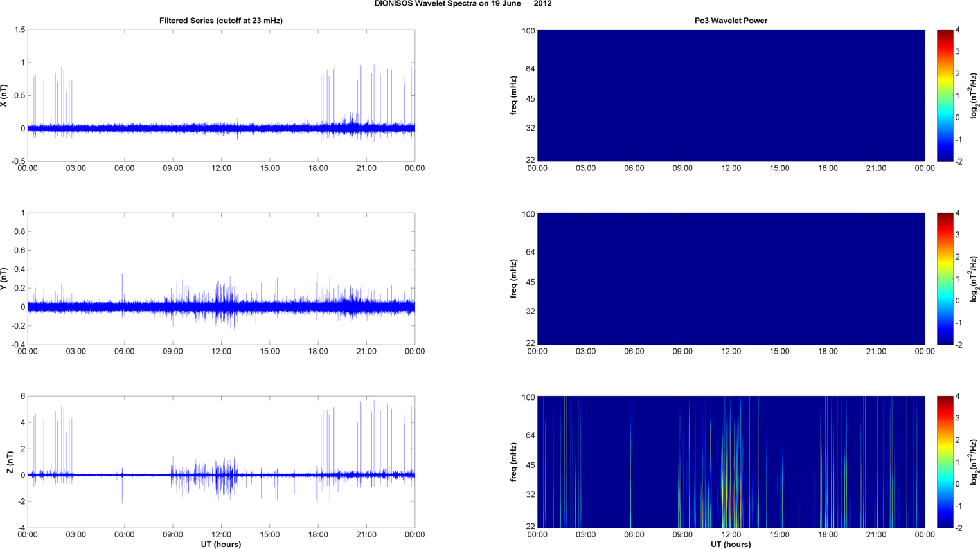
Task: Pick the middle spectrogram colorbar
Action: tap(945, 278)
